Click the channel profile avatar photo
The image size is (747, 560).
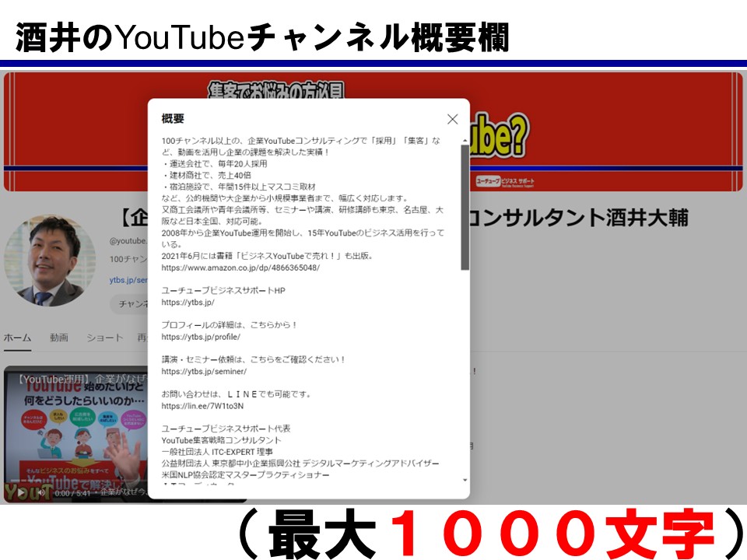pyautogui.click(x=50, y=260)
